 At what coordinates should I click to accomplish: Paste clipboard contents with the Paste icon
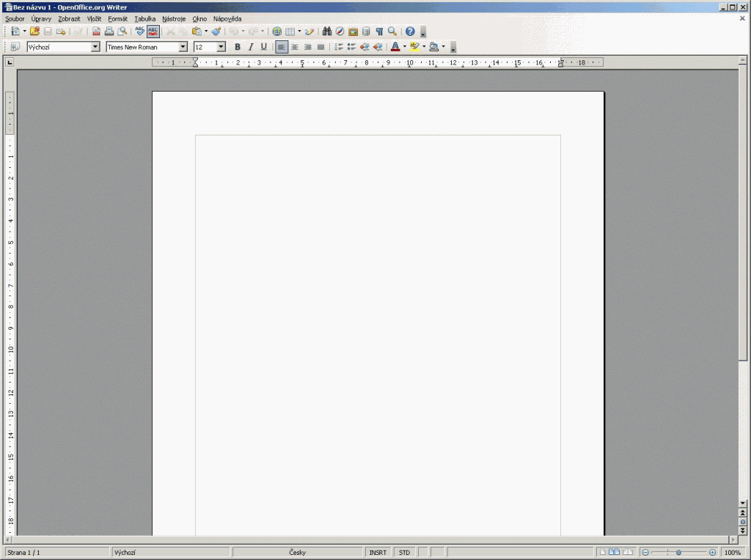tap(197, 32)
